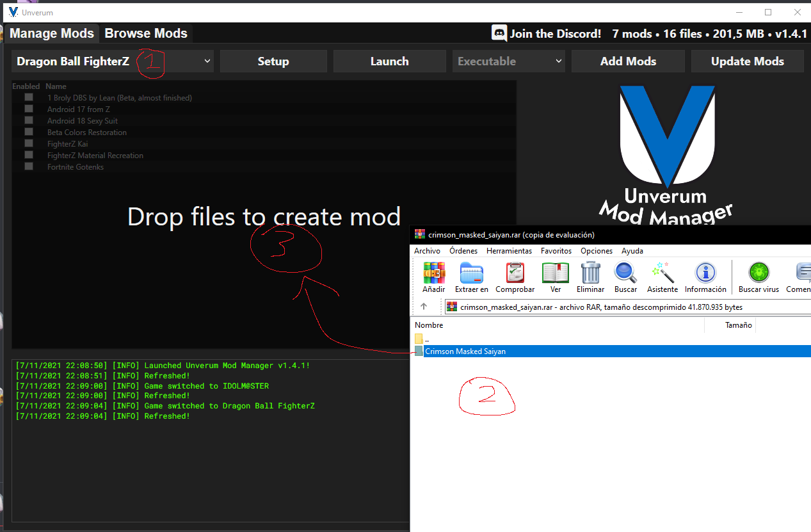Click the Comprobar icon in WinRAR
The width and height of the screenshot is (811, 532).
click(x=515, y=273)
